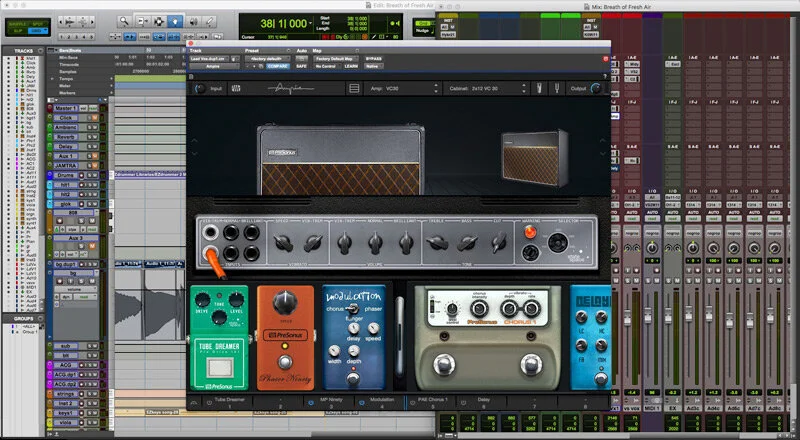Open the No Control dropdown
This screenshot has height=440, width=800.
click(x=326, y=66)
